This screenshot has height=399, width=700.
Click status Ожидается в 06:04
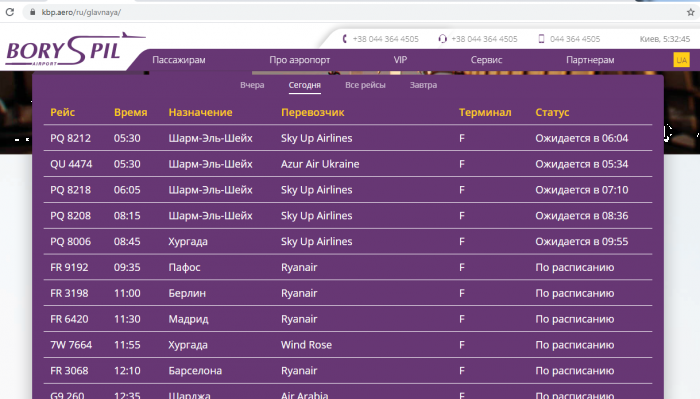(x=582, y=138)
